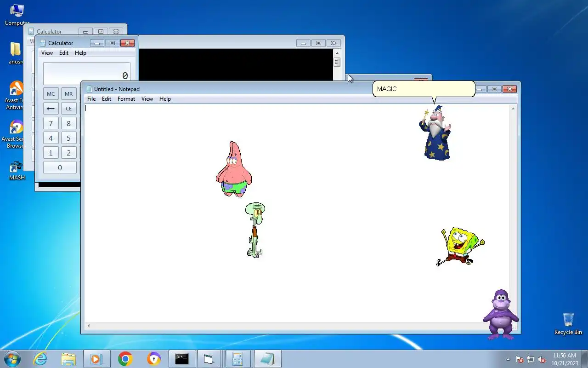
Task: Click digit 4 in Calculator
Action: (x=51, y=138)
